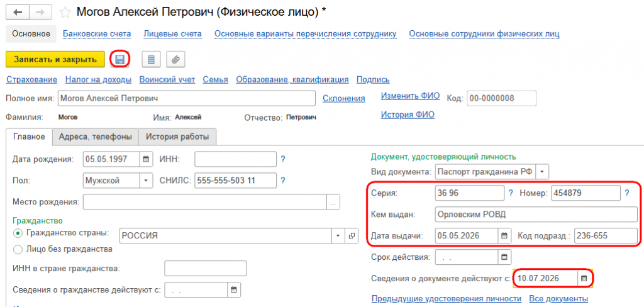Screen dimensions: 644x307
Task: Open the Все документы link
Action: (558, 298)
